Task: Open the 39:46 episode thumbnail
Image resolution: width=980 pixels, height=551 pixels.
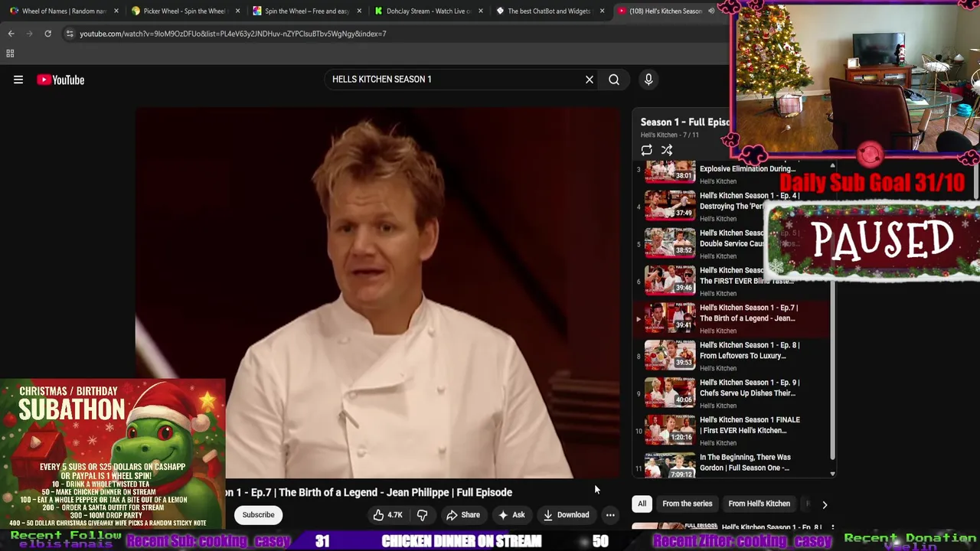Action: click(670, 281)
